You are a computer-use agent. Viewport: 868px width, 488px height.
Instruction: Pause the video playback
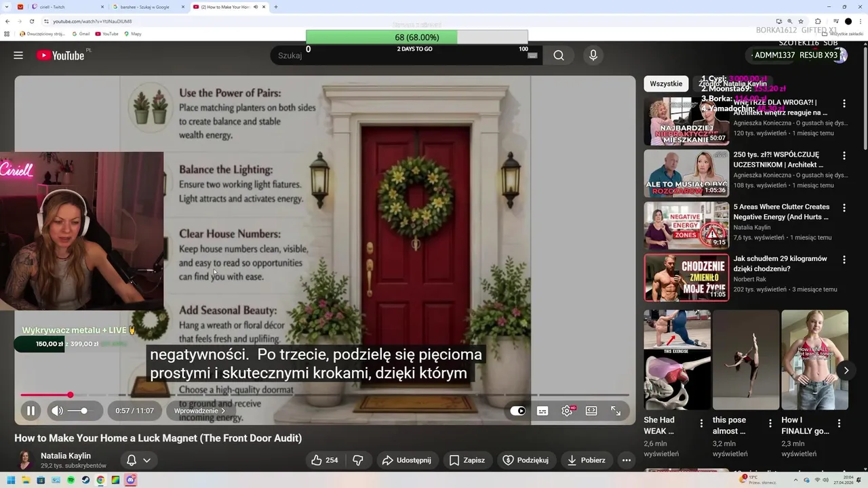click(x=31, y=411)
